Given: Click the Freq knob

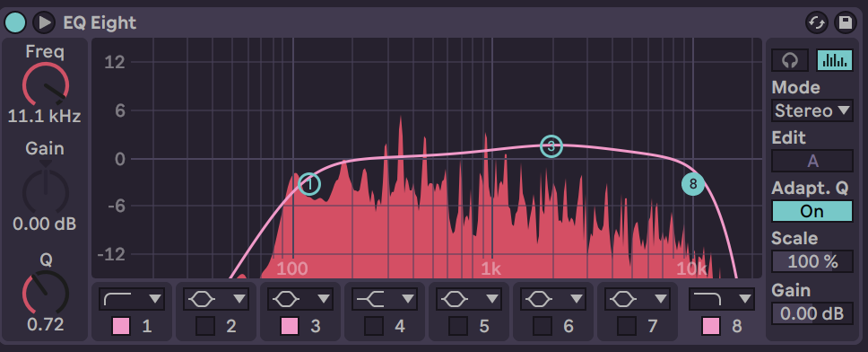Looking at the screenshot, I should click(x=46, y=84).
